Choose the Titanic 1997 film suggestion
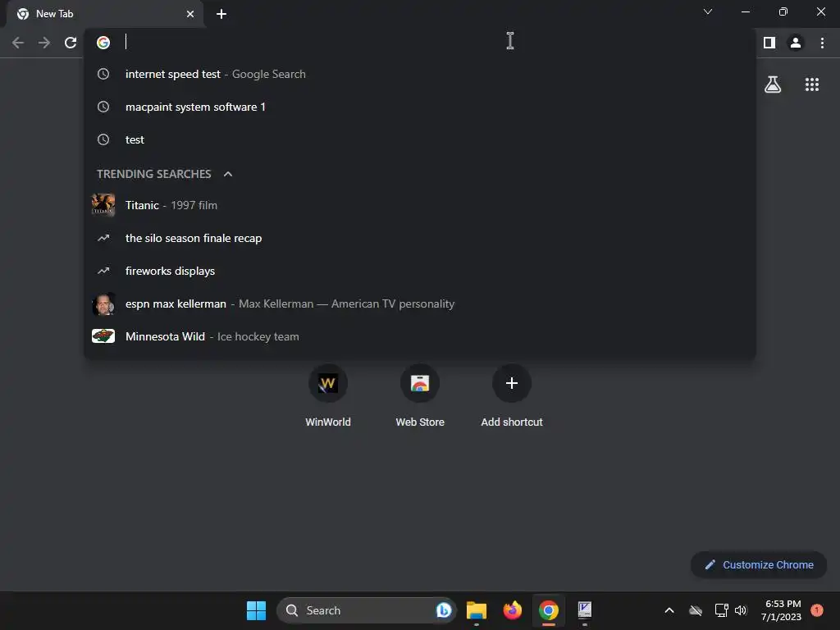 coord(420,205)
